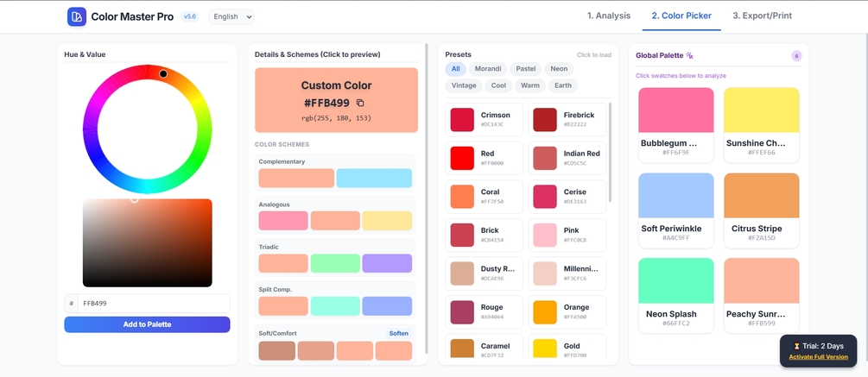
Task: Click Soften in Soft/Comfort scheme
Action: point(398,333)
